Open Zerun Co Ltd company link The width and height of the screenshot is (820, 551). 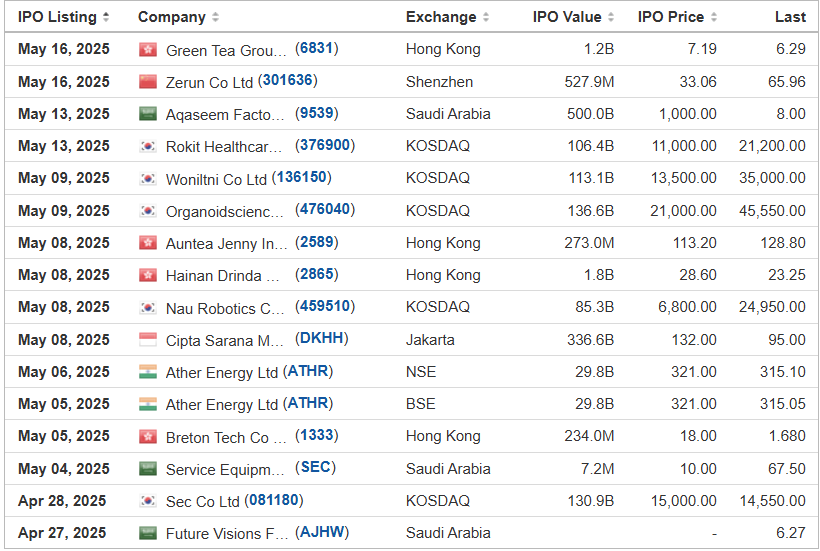[x=209, y=83]
